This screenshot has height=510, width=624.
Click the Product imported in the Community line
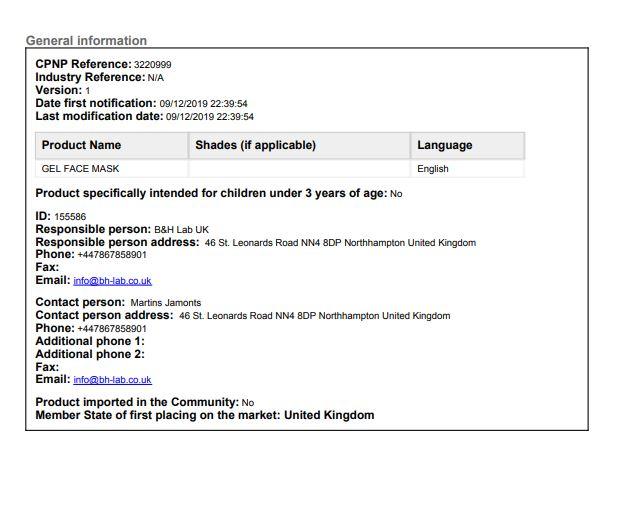pos(145,402)
